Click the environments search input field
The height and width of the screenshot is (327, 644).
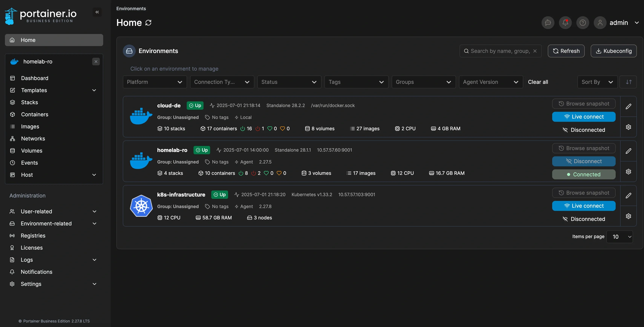(500, 51)
